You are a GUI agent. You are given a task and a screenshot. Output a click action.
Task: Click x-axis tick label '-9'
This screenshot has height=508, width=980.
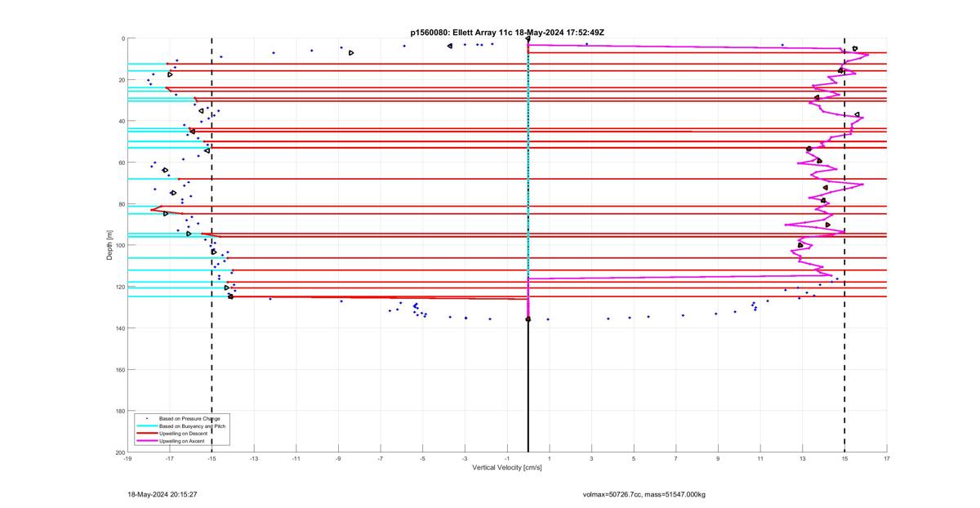(338, 459)
